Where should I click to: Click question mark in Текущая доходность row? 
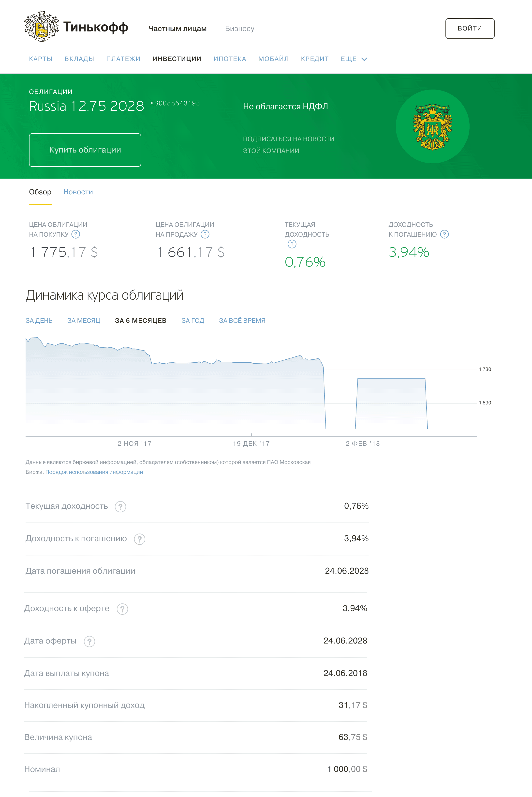point(120,506)
